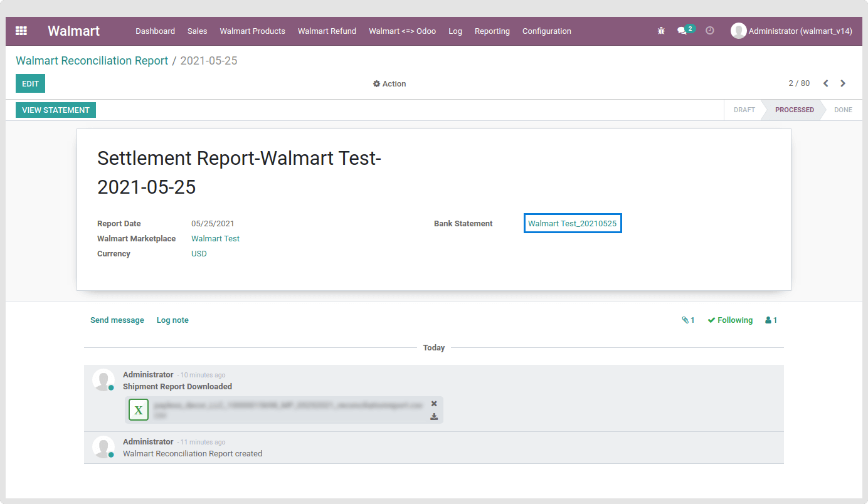Image resolution: width=868 pixels, height=504 pixels.
Task: Click the followers person icon
Action: [768, 320]
